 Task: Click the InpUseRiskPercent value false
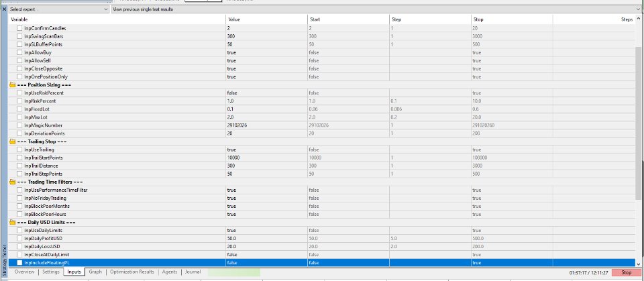[x=231, y=93]
